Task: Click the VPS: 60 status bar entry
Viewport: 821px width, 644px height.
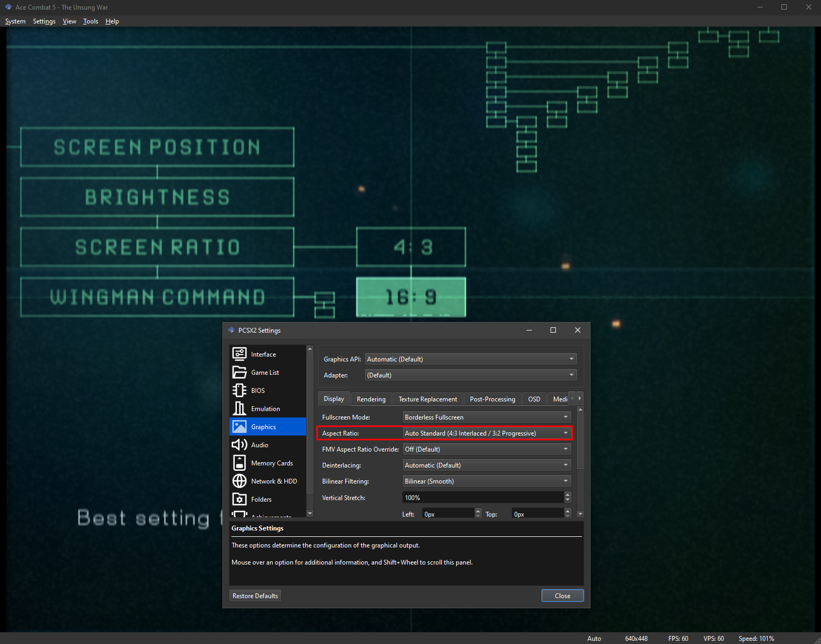Action: coord(714,638)
